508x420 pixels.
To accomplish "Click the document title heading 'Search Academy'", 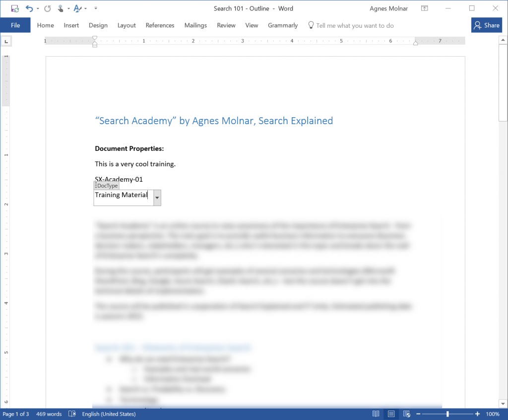I will point(214,121).
